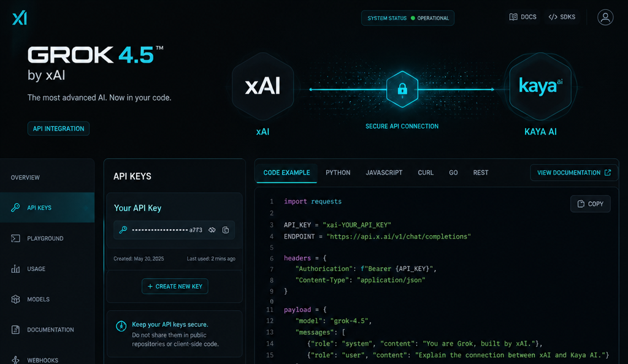Click the cube icon next to Models

(15, 299)
